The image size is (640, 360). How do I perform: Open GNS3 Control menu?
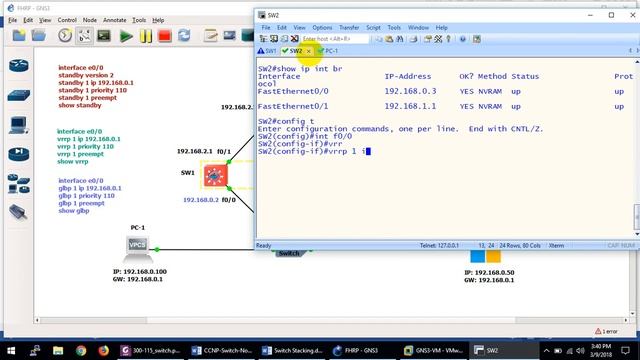(x=67, y=20)
